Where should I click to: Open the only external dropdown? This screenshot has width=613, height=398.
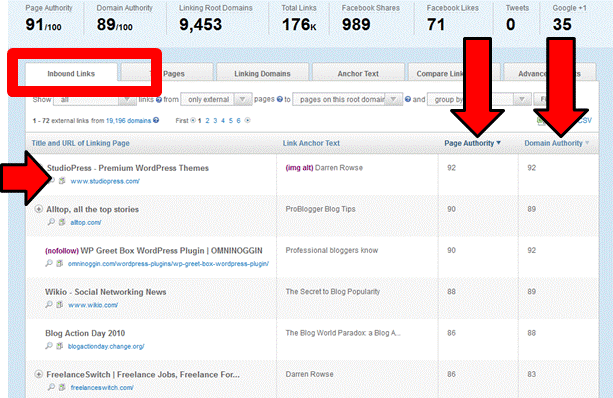216,99
